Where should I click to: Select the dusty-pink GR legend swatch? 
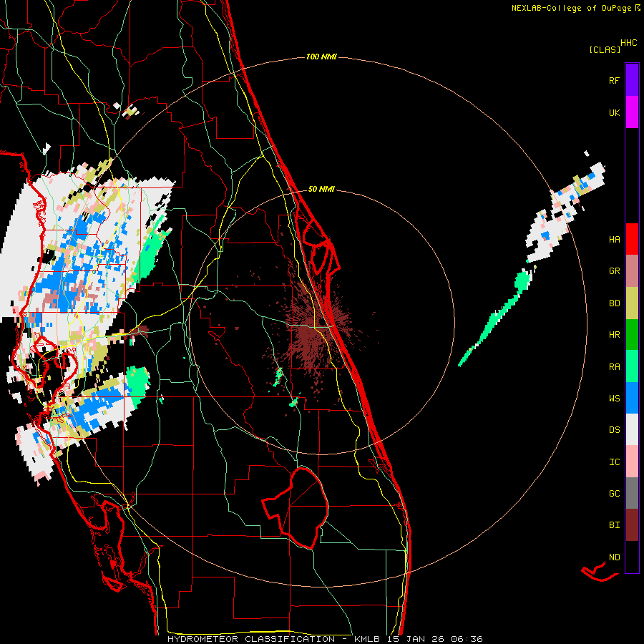[632, 271]
